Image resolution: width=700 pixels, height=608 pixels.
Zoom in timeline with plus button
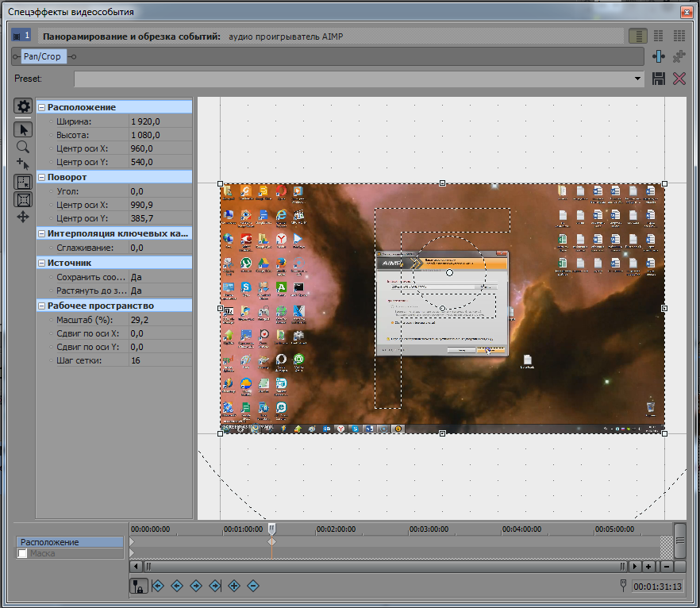(x=648, y=567)
